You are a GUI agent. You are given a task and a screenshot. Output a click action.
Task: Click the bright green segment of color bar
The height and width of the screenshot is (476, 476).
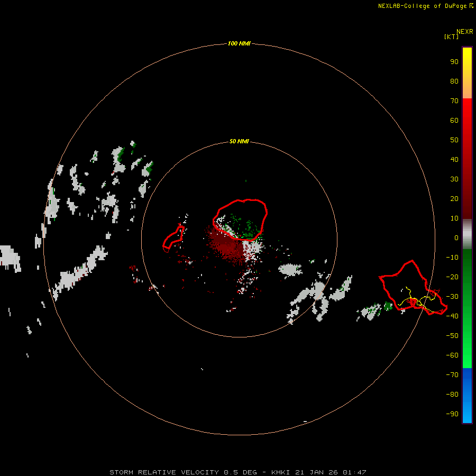coord(467,309)
